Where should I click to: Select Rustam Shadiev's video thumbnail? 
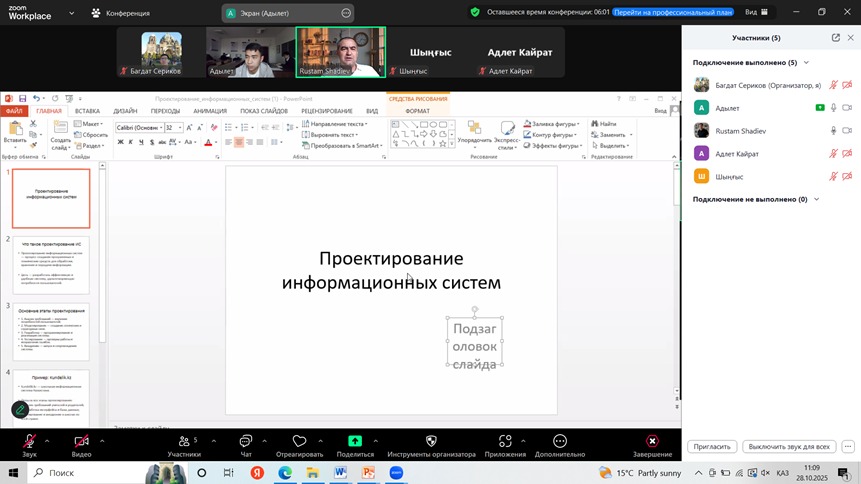point(341,52)
